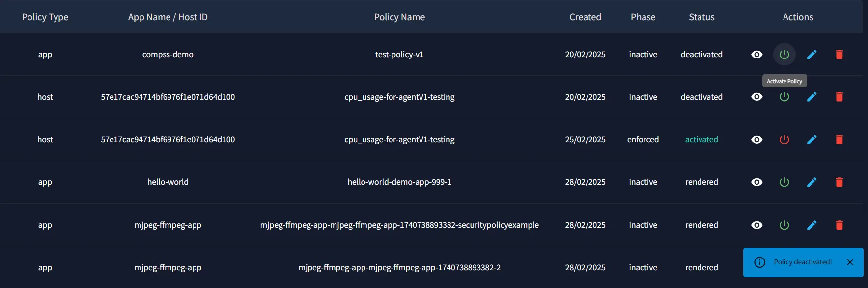The width and height of the screenshot is (868, 288).
Task: Click the Policy Type column header
Action: 45,17
